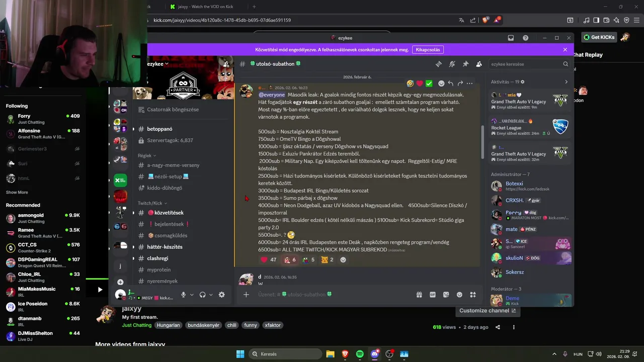644x362 pixels.
Task: Click Show More in Kick Following sidebar
Action: pyautogui.click(x=17, y=192)
